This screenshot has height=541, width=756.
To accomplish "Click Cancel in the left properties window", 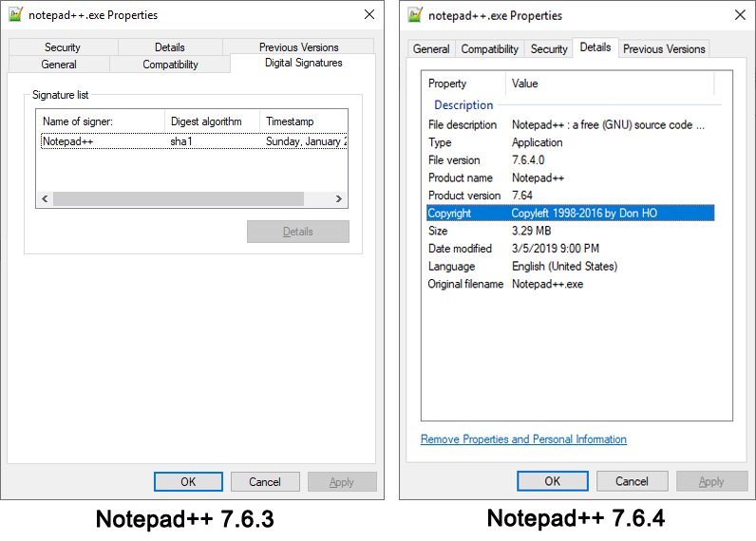I will (x=265, y=482).
